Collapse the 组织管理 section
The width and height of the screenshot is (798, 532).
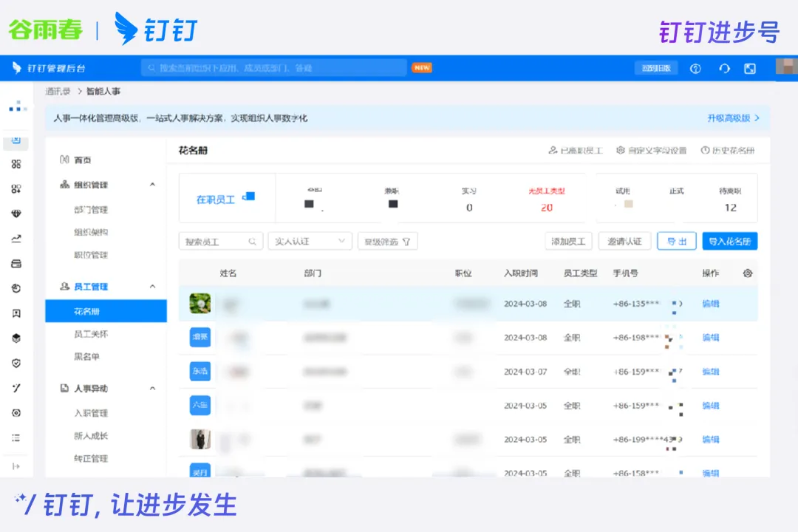[x=152, y=185]
